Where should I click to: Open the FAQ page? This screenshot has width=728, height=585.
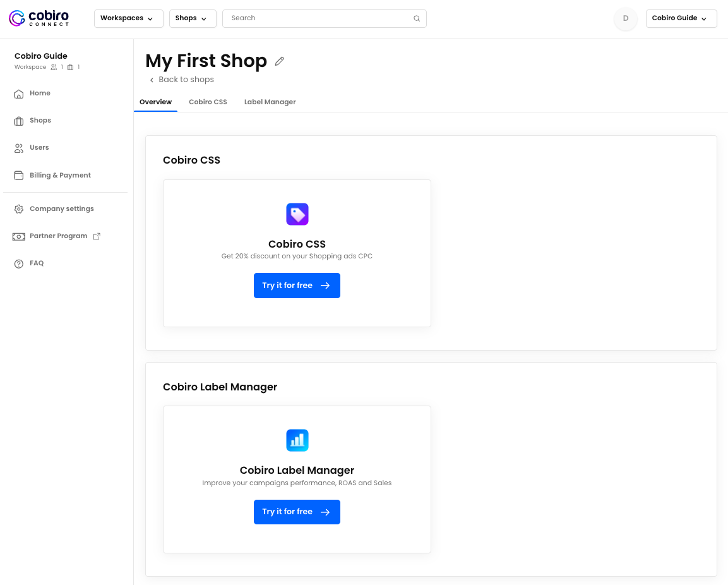coord(37,263)
